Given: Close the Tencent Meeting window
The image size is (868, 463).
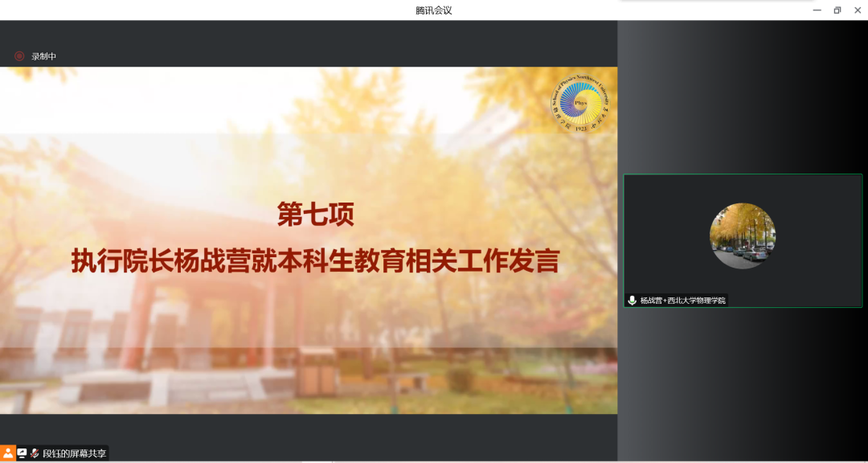Looking at the screenshot, I should pos(857,10).
